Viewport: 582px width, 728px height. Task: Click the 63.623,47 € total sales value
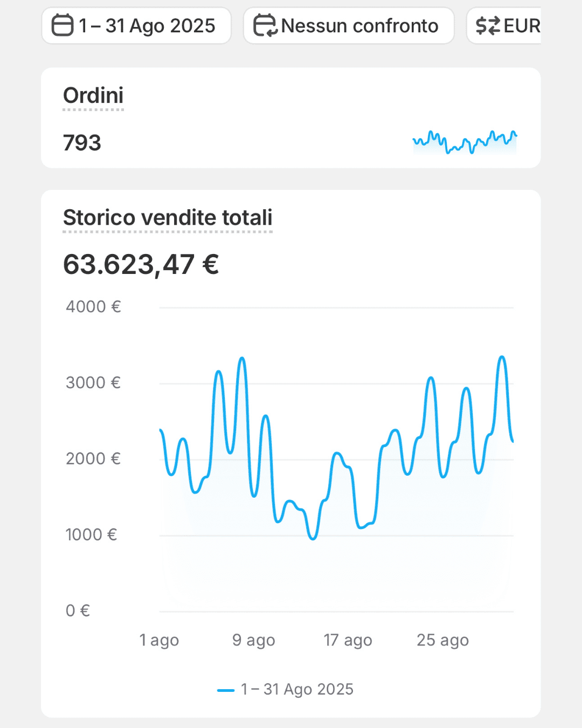coord(141,265)
